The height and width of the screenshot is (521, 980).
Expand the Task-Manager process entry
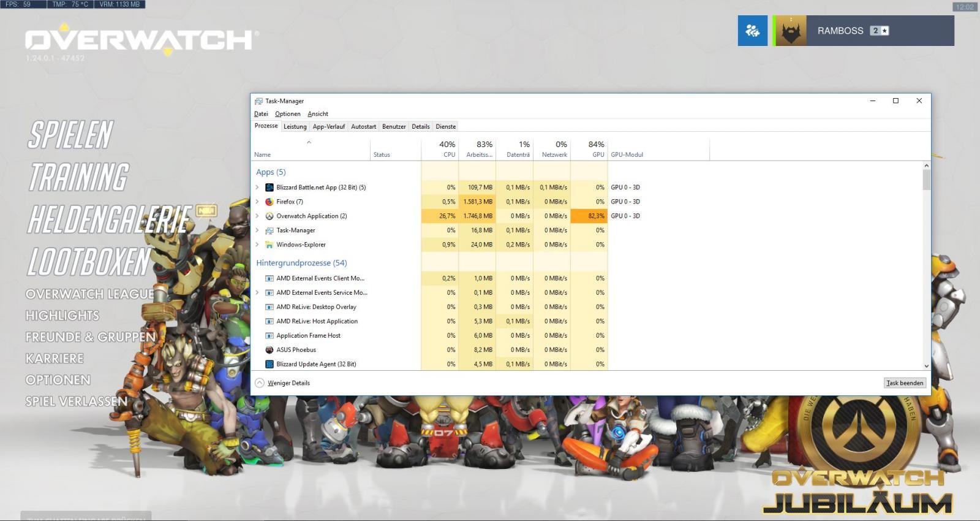point(257,230)
